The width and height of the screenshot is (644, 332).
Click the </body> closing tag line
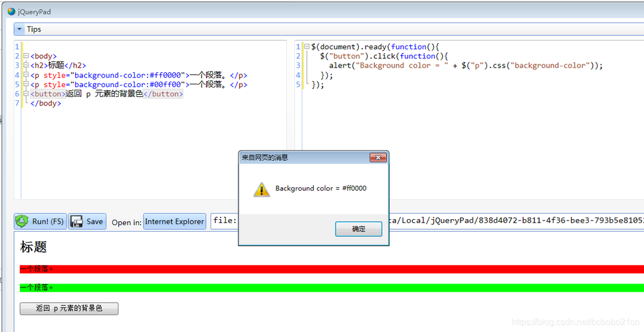[46, 104]
